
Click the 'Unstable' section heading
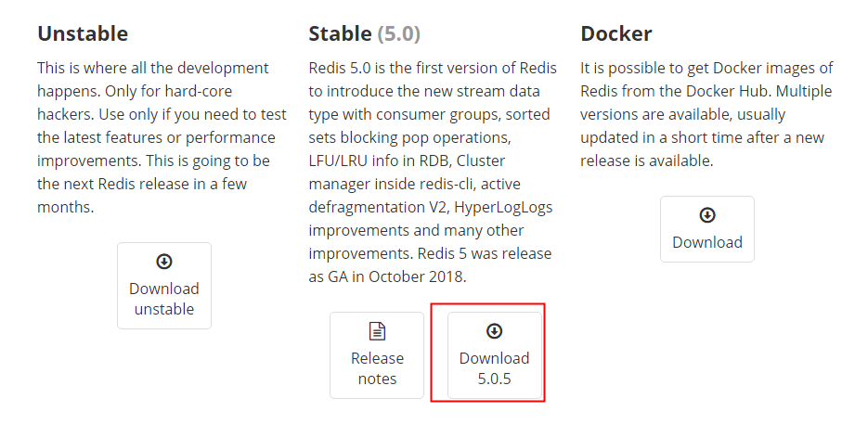(83, 34)
